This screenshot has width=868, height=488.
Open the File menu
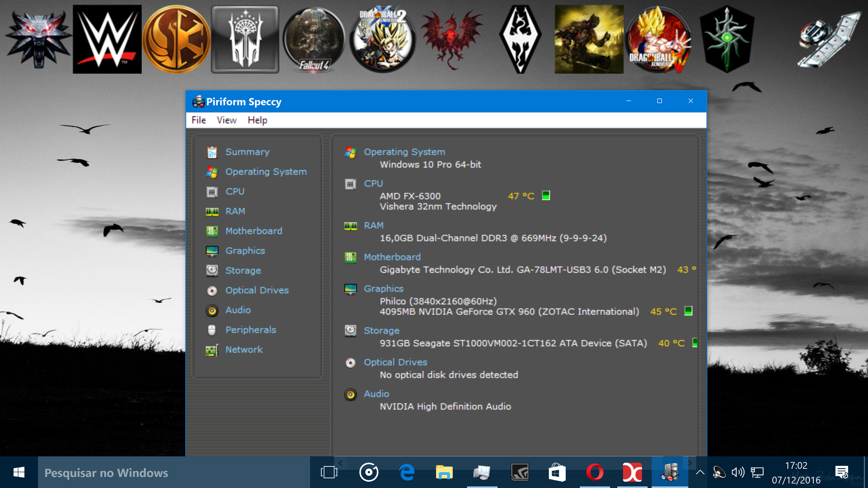point(199,120)
